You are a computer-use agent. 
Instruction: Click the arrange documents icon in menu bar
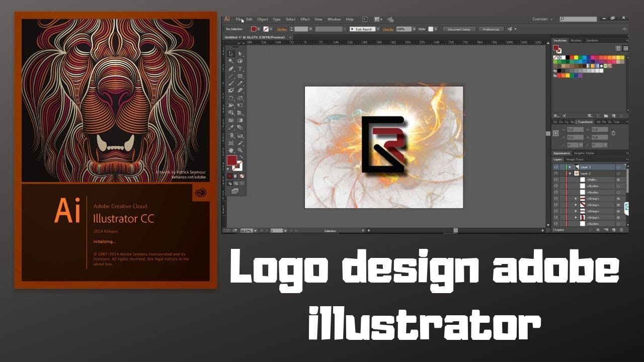(377, 19)
